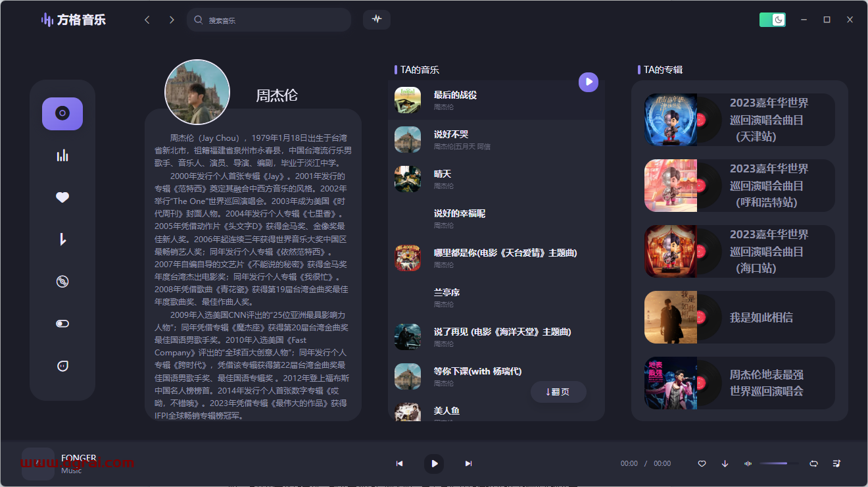
Task: Play song 最后的战役
Action: (496, 100)
